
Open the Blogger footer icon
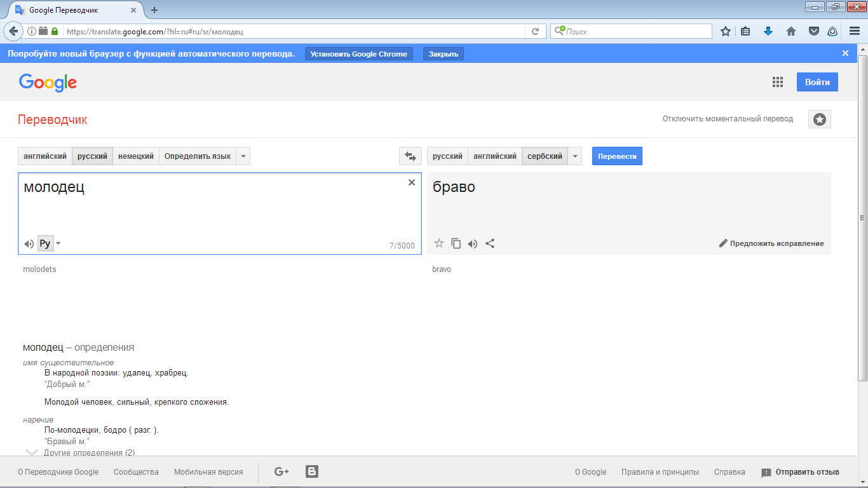pos(312,471)
